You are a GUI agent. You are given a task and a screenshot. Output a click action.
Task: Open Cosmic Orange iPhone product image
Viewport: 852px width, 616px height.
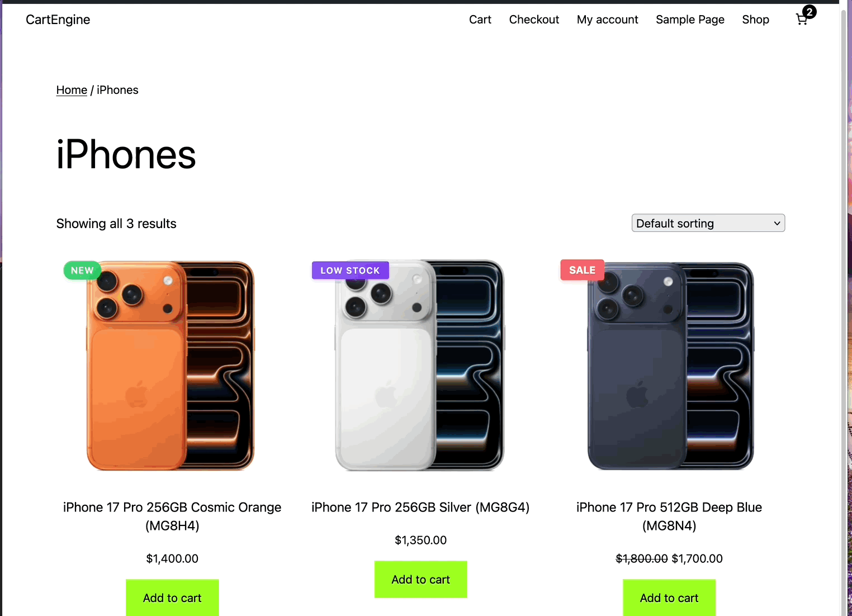coord(171,366)
